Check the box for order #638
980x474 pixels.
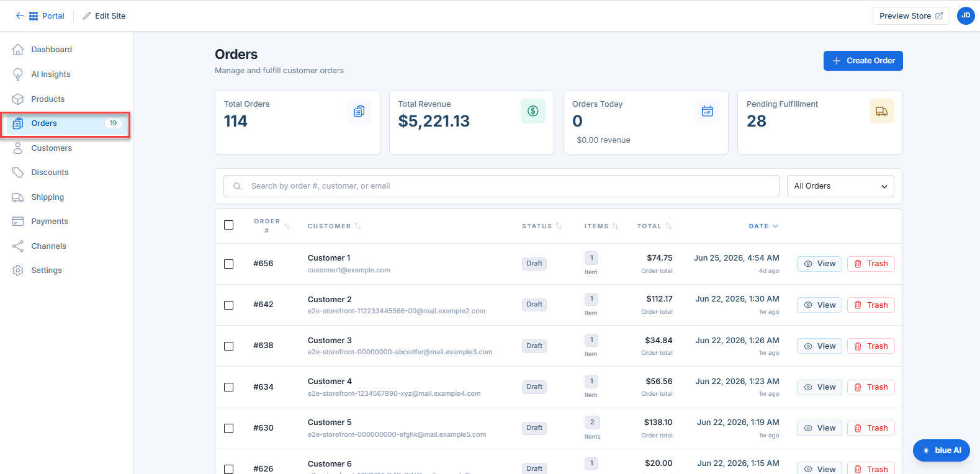pos(229,346)
